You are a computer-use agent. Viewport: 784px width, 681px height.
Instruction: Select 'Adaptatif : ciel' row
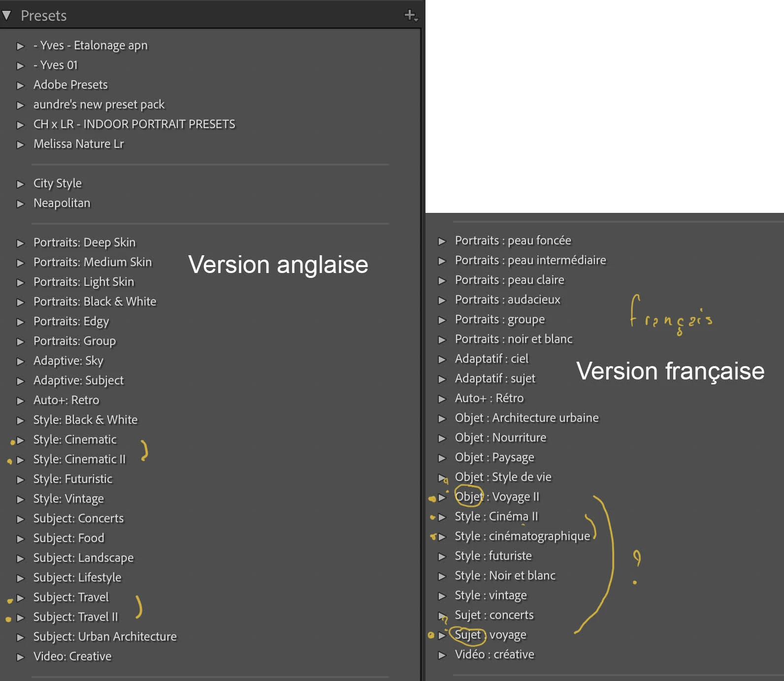[x=491, y=359]
